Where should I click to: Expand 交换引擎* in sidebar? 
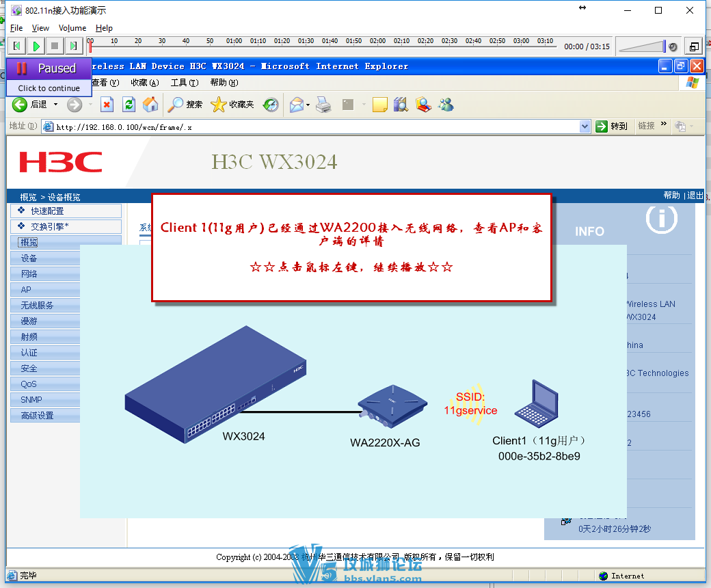pyautogui.click(x=66, y=226)
